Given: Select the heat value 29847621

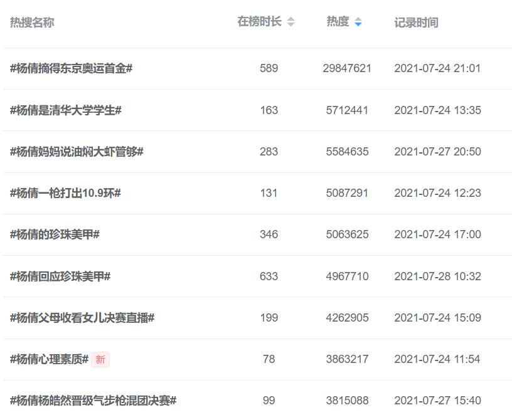Looking at the screenshot, I should click(347, 68).
